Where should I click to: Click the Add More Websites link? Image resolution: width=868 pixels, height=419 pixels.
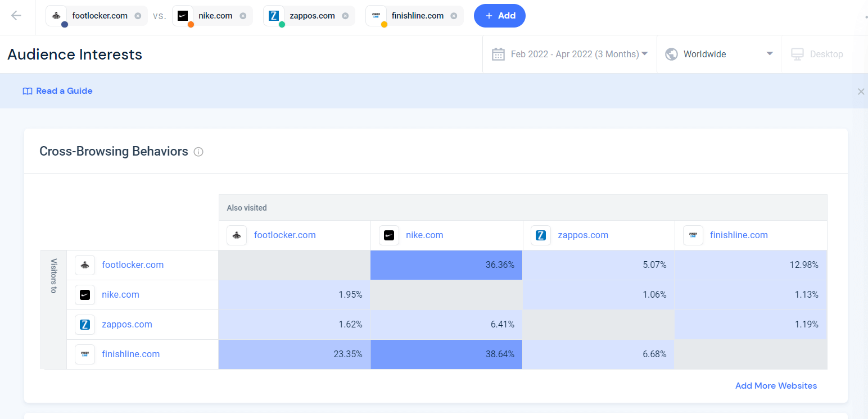coord(776,386)
